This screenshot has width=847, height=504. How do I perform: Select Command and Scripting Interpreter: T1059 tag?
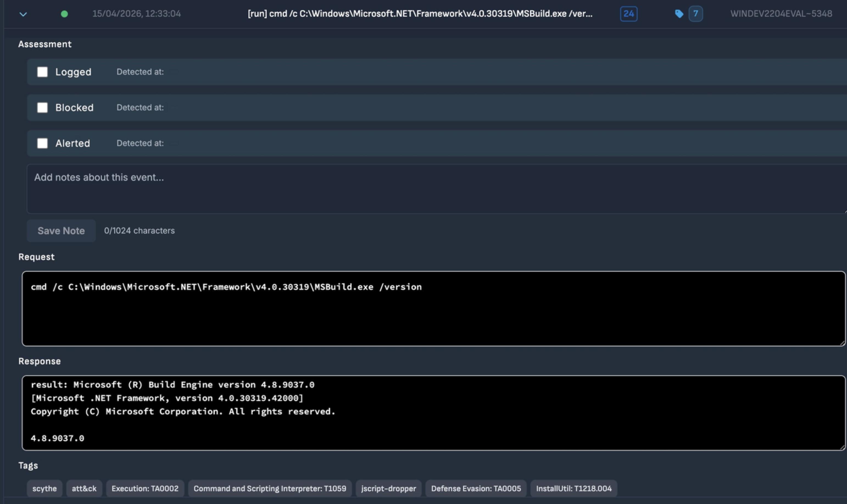270,488
